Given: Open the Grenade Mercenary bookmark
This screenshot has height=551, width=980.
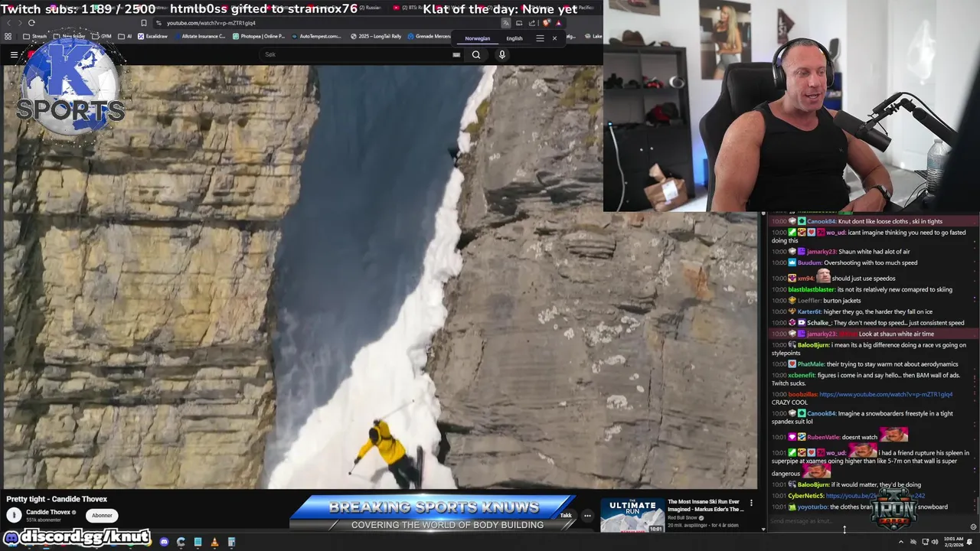Looking at the screenshot, I should click(430, 36).
